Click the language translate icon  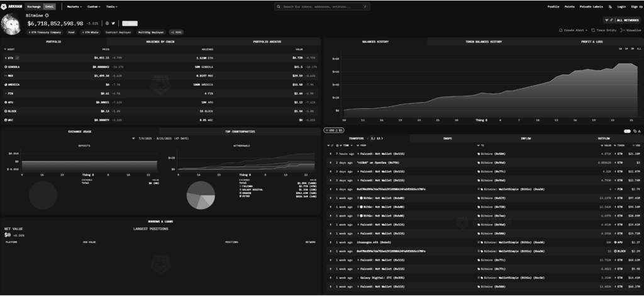click(610, 6)
